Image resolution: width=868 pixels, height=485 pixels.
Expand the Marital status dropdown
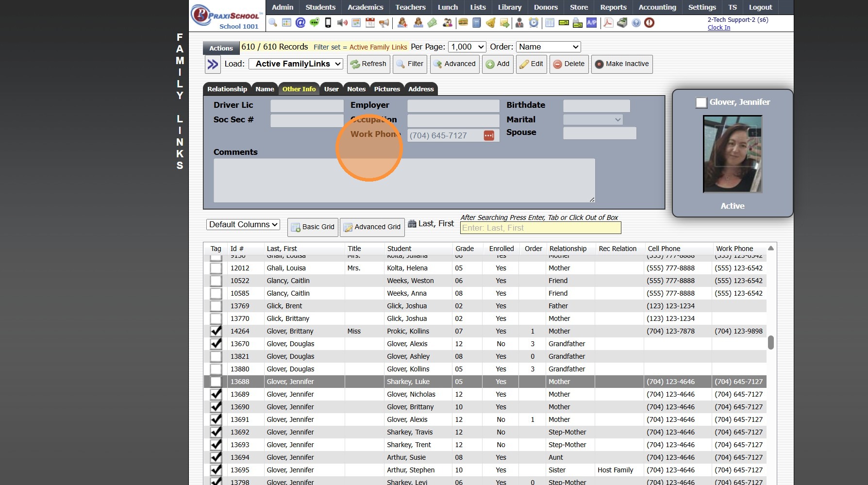coord(592,120)
